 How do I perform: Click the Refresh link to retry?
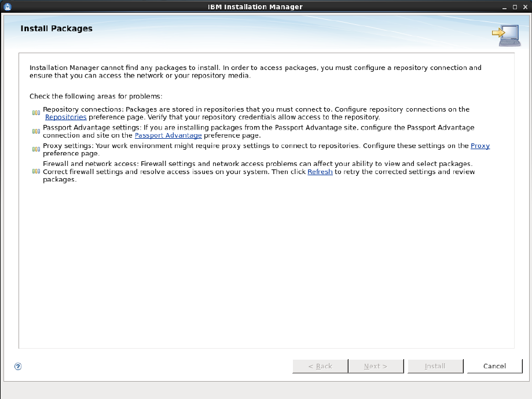(320, 172)
